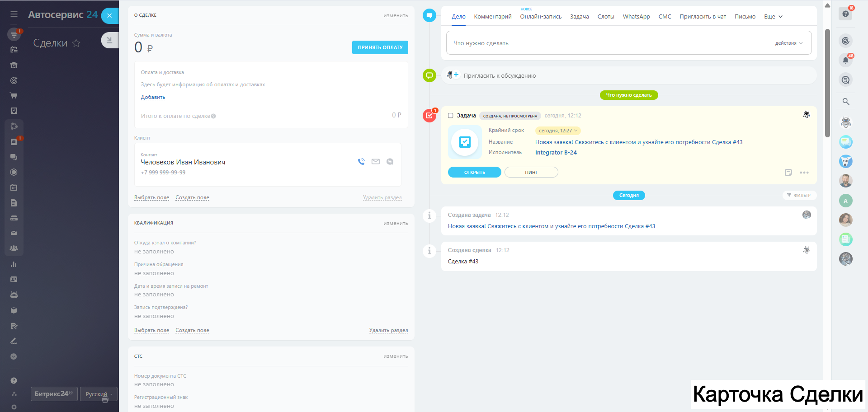Image resolution: width=868 pixels, height=412 pixels.
Task: Open the действия dropdown
Action: click(789, 43)
